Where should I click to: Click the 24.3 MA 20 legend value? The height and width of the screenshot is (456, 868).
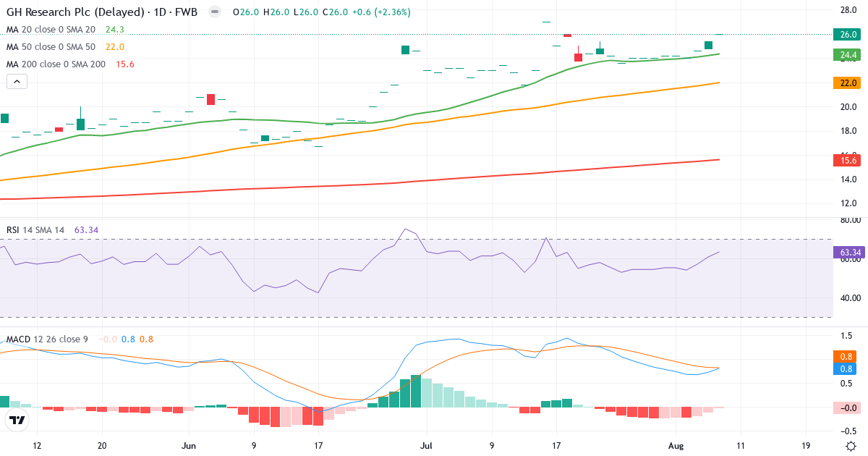[114, 30]
